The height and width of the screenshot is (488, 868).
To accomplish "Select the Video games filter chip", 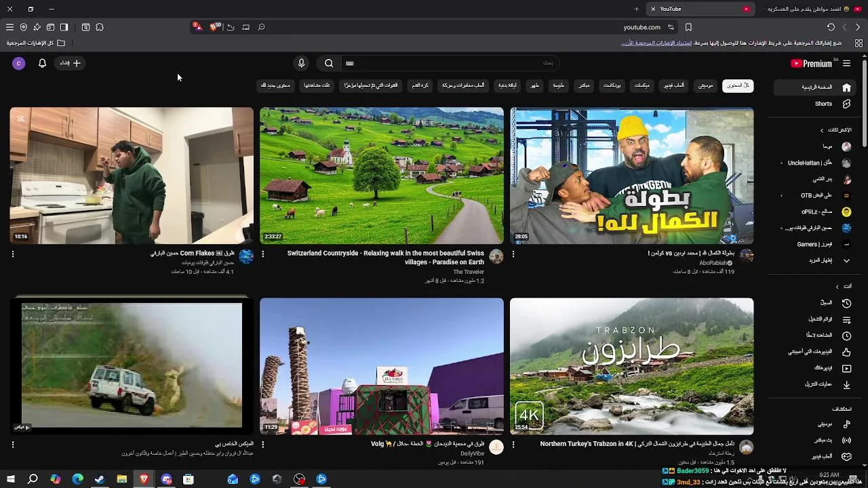I will click(673, 86).
